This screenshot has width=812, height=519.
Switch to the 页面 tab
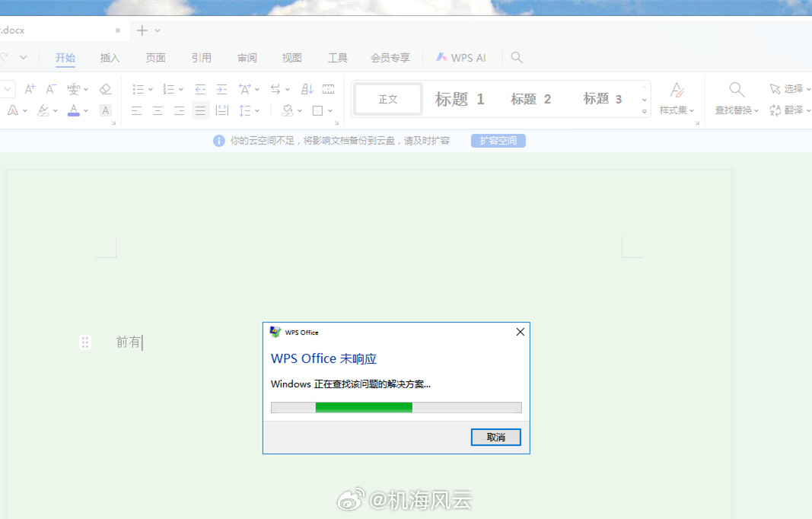[155, 58]
